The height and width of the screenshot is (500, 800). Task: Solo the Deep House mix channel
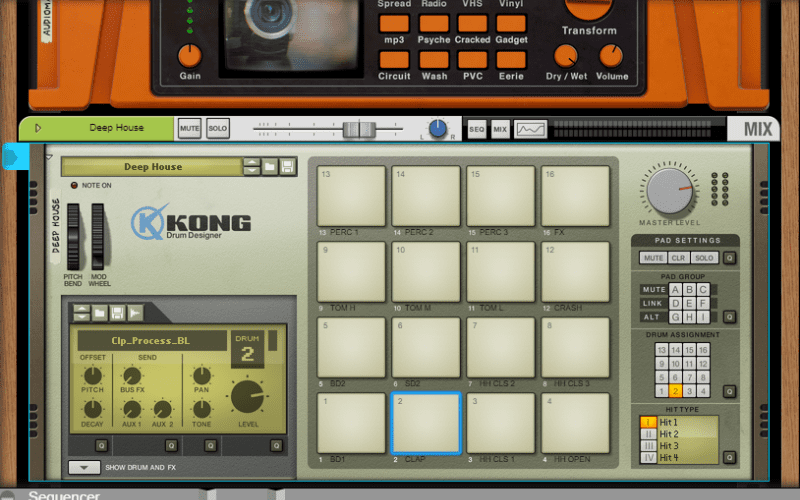coord(218,128)
